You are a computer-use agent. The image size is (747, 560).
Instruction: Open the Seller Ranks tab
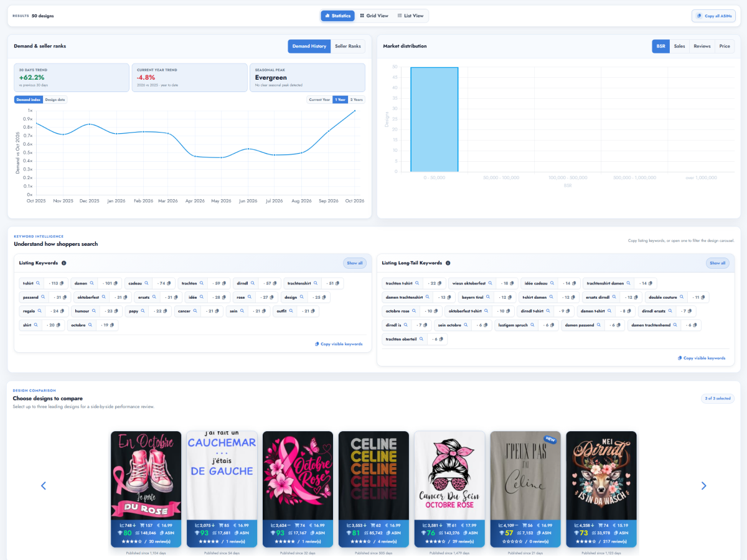(x=348, y=46)
